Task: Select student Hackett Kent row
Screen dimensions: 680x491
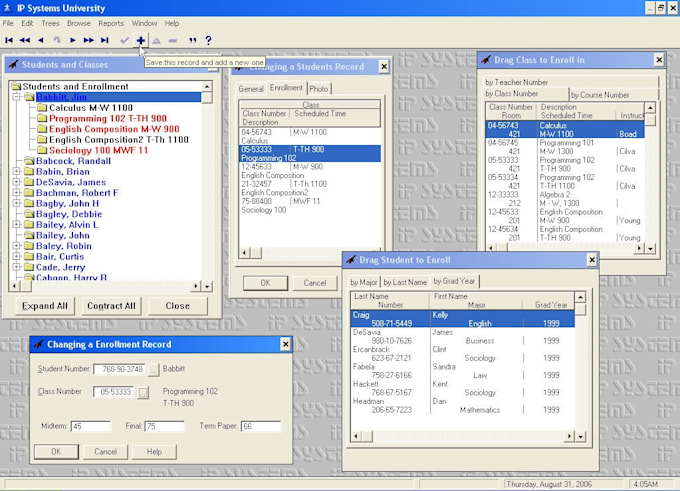Action: pyautogui.click(x=462, y=388)
